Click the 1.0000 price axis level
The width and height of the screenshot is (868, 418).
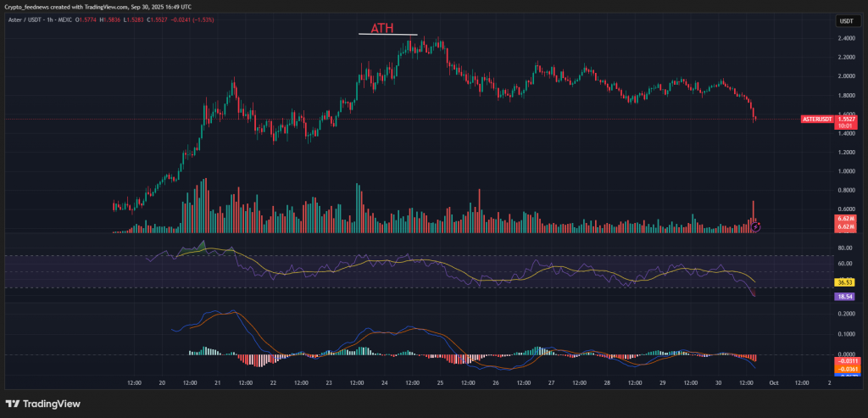pos(845,171)
